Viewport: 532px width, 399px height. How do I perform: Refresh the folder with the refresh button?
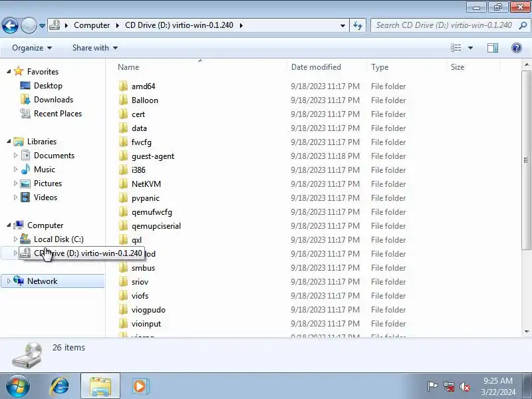[358, 26]
